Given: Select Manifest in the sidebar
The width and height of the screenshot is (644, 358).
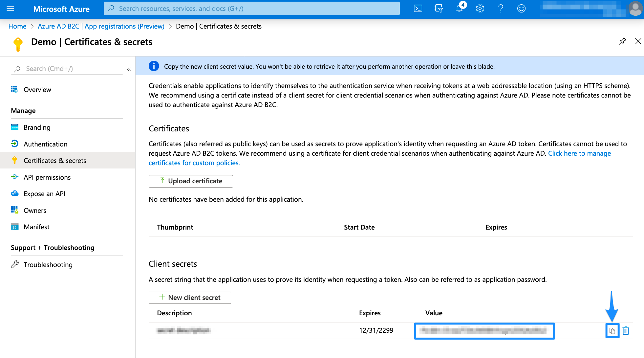Looking at the screenshot, I should click(36, 227).
